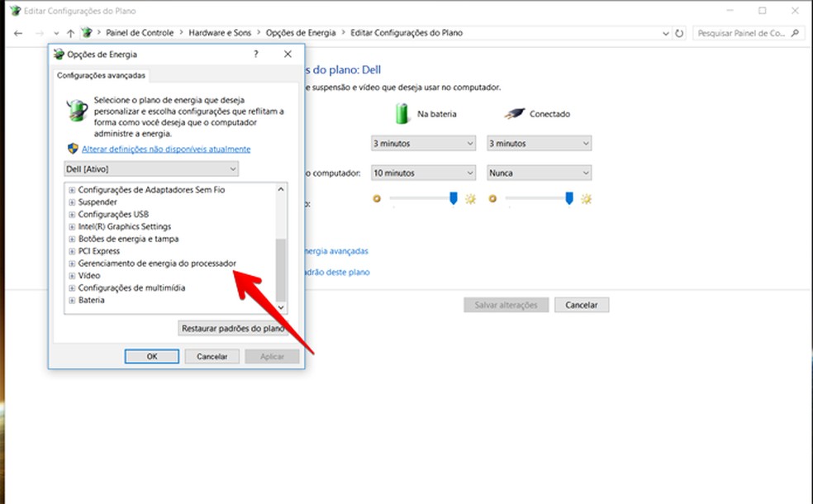
Task: Click the padrão deste plano restore link
Action: (x=337, y=272)
